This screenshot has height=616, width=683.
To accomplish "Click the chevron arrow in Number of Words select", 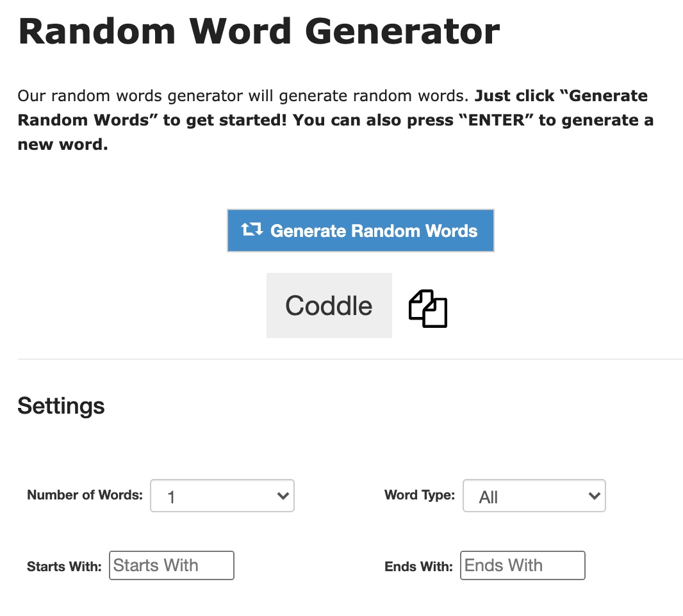I will [282, 496].
